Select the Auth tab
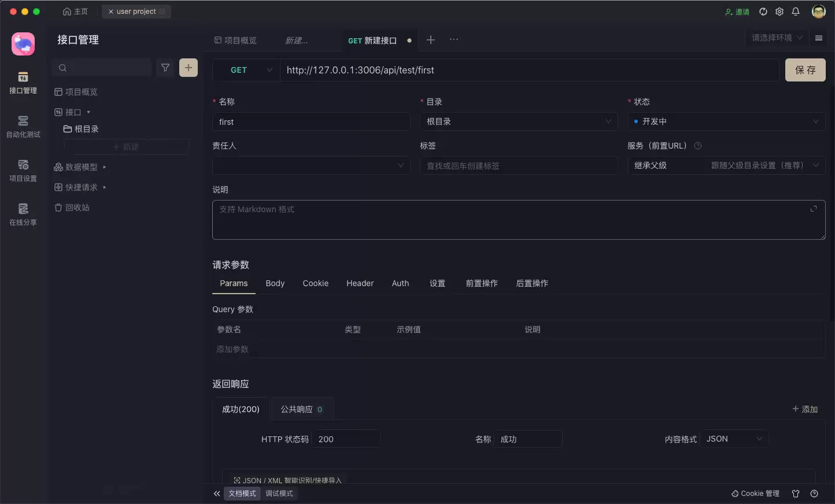This screenshot has height=504, width=835. (x=400, y=283)
